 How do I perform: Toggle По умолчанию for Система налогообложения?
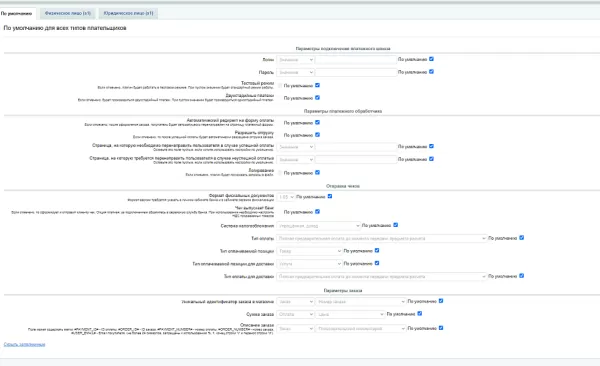tap(396, 225)
